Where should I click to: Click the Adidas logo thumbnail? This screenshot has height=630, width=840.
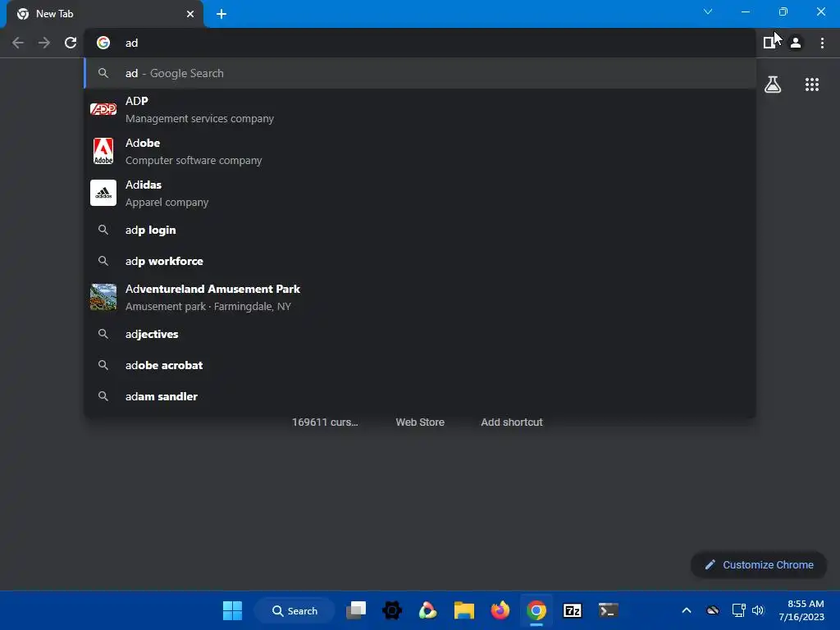103,193
